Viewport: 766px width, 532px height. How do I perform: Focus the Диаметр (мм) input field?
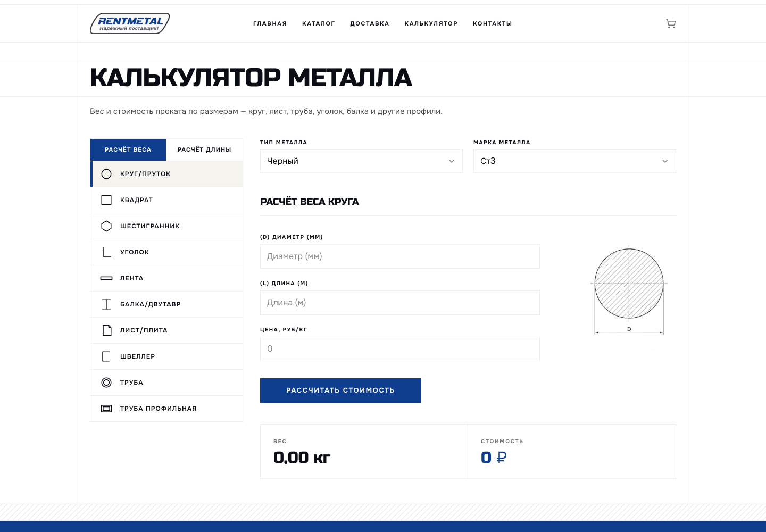click(400, 256)
